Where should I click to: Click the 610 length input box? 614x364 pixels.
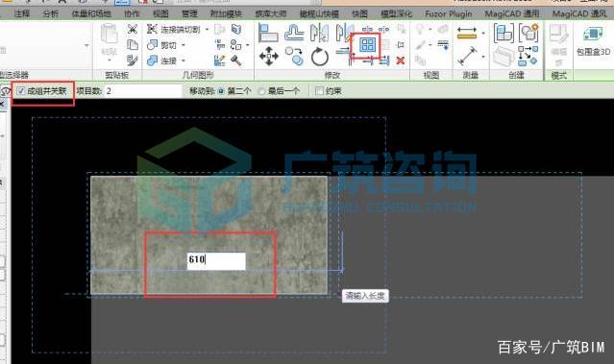[216, 260]
